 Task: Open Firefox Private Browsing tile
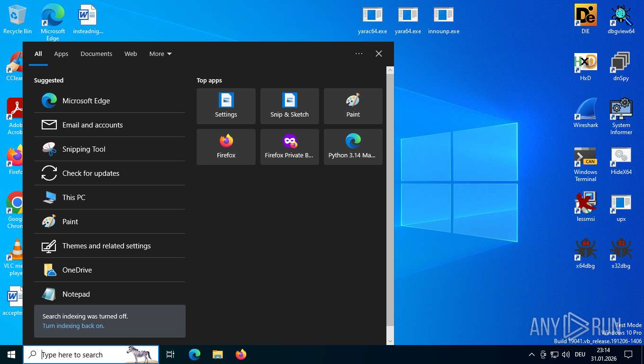(290, 147)
